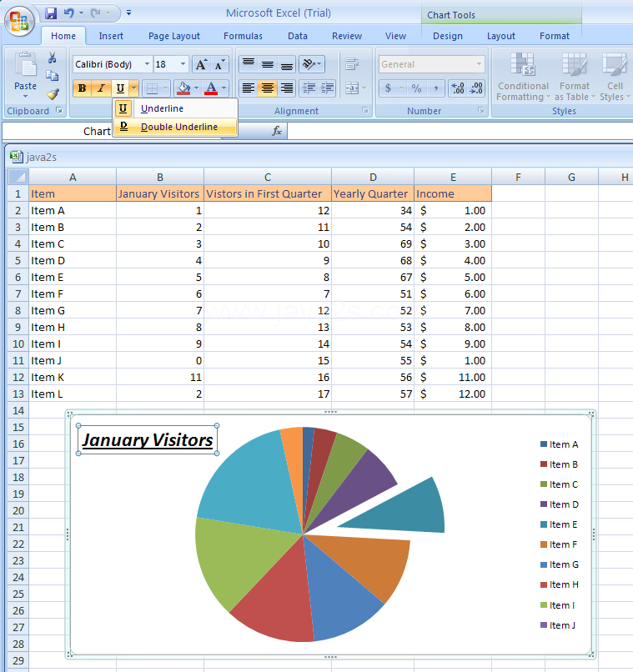Click Conditional Formatting button
This screenshot has width=633, height=672.
[523, 78]
